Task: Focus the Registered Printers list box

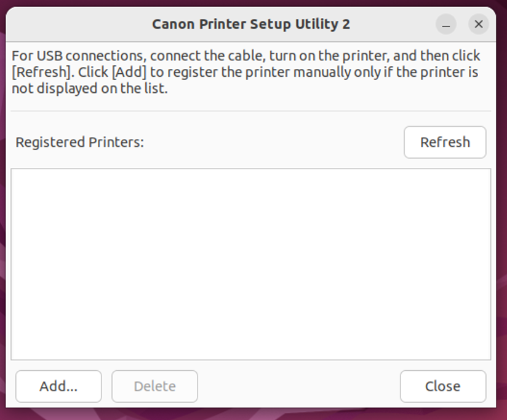Action: pos(250,264)
